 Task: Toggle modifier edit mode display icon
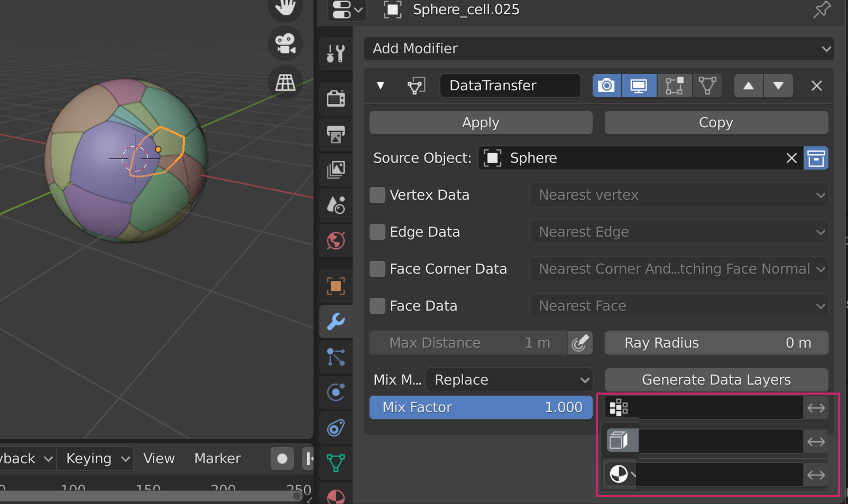point(674,86)
